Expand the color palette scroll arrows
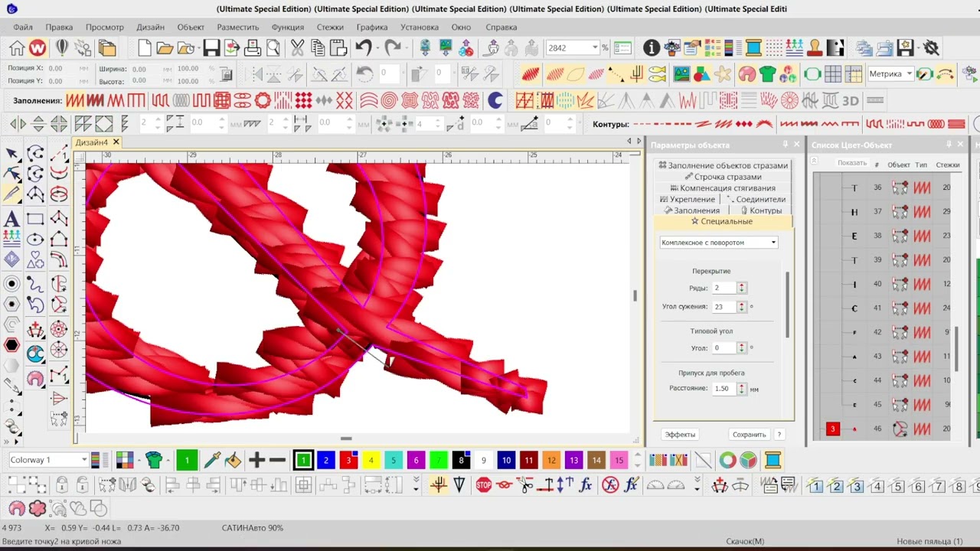980x551 pixels. (637, 460)
